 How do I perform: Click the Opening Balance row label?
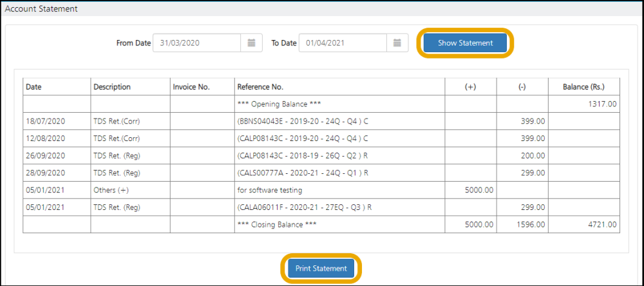click(x=279, y=104)
